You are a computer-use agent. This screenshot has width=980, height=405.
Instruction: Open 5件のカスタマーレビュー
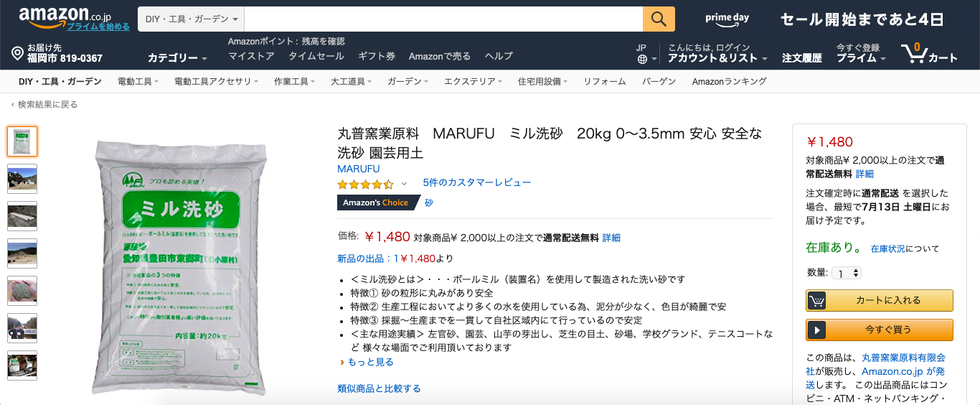pyautogui.click(x=477, y=183)
